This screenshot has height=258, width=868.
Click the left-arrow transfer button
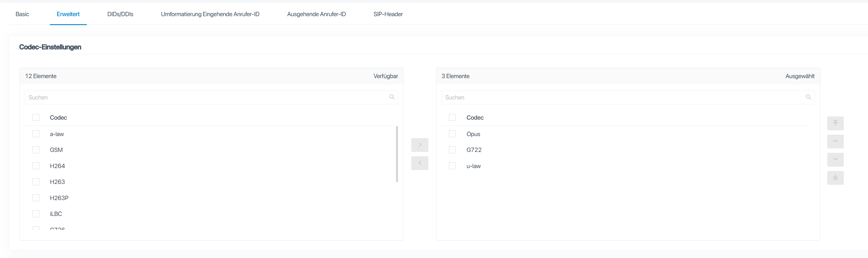419,163
